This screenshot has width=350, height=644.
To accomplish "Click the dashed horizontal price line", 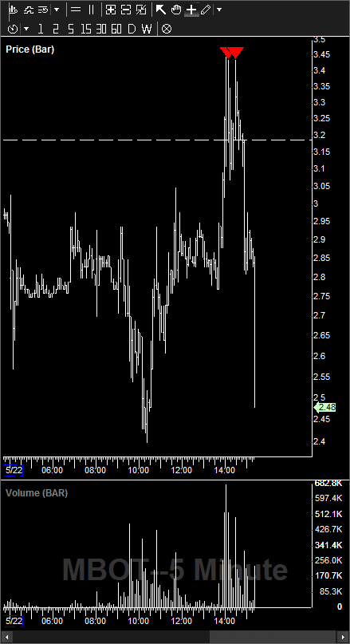I will pyautogui.click(x=157, y=140).
